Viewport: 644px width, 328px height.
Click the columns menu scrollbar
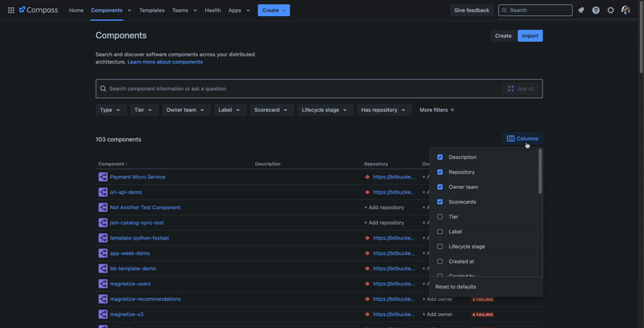click(x=540, y=171)
